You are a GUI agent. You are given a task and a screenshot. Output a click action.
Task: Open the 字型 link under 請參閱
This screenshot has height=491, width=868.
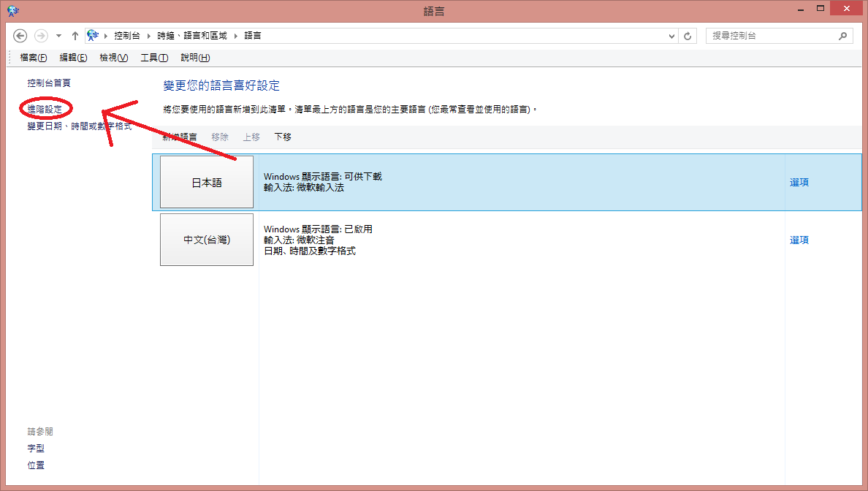[36, 449]
